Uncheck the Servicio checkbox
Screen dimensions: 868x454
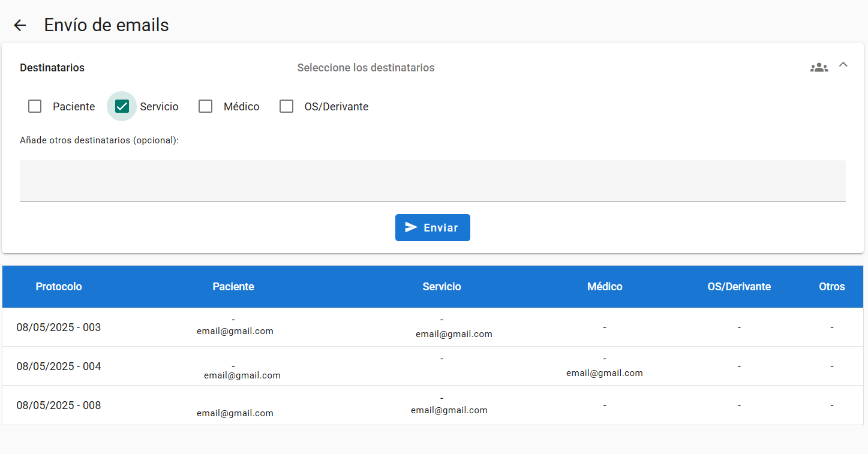click(122, 107)
